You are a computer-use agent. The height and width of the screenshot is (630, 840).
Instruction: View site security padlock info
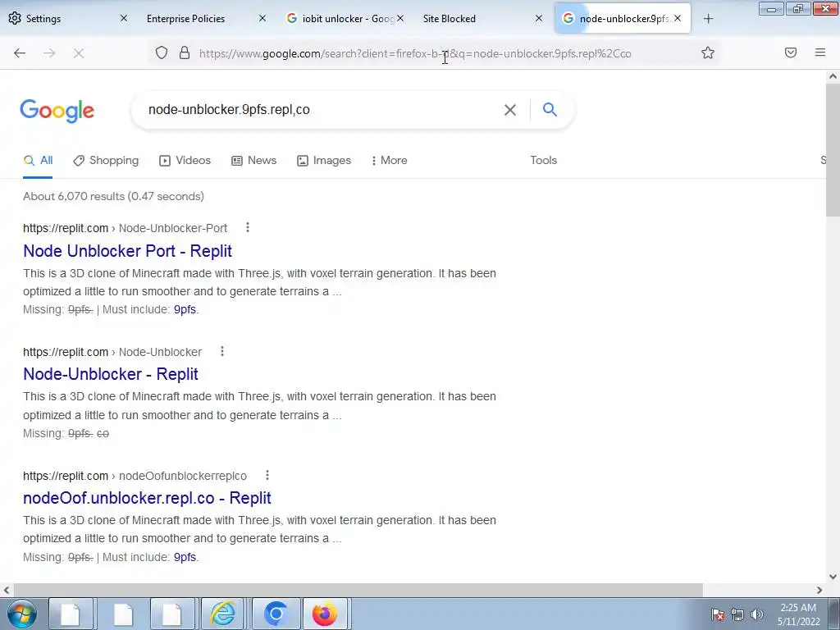[x=185, y=52]
